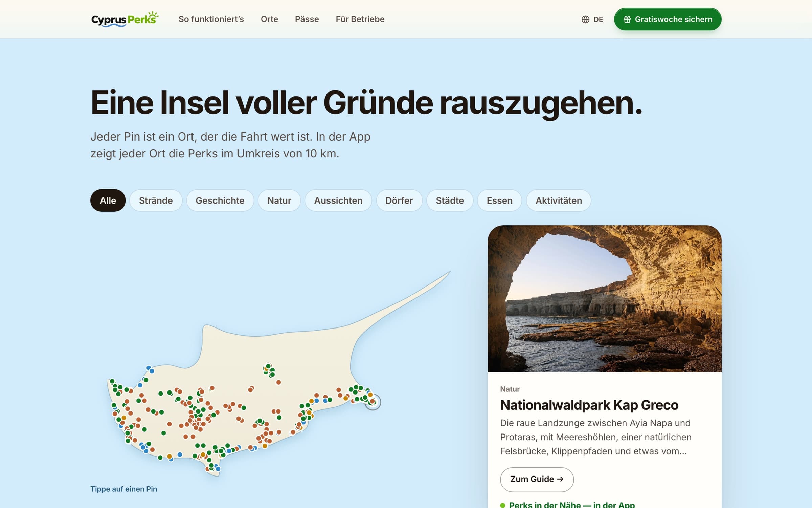Click the Natur category label on card
The height and width of the screenshot is (508, 812).
tap(510, 389)
